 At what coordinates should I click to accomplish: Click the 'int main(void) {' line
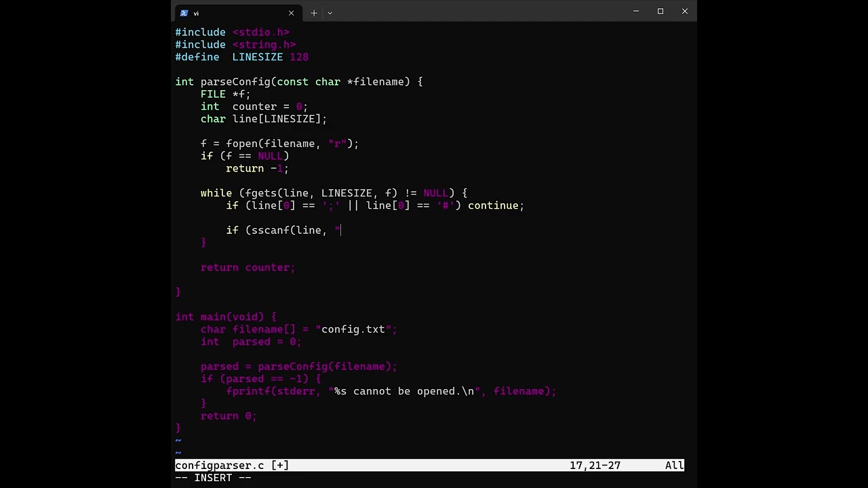pos(226,317)
